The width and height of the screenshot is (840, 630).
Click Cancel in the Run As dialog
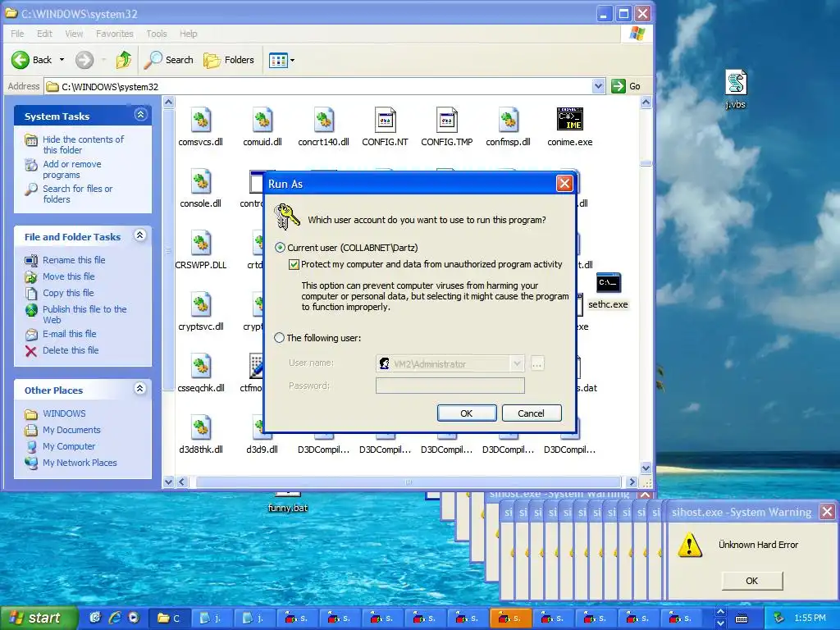532,413
